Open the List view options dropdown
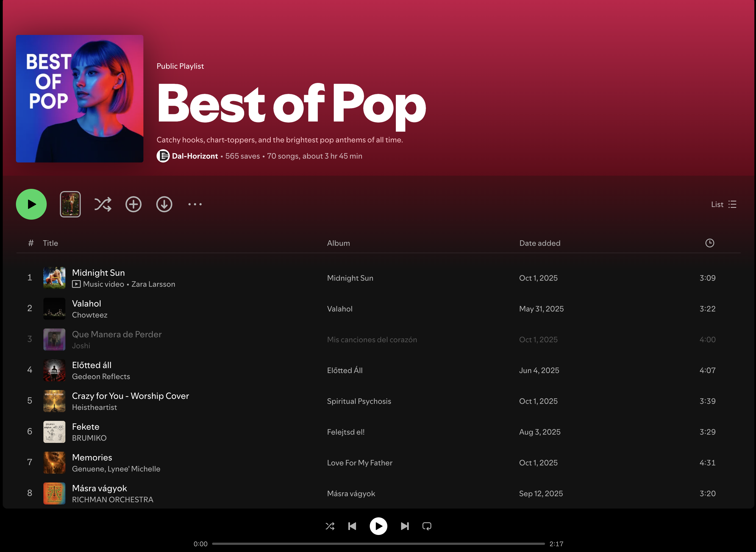 point(723,205)
